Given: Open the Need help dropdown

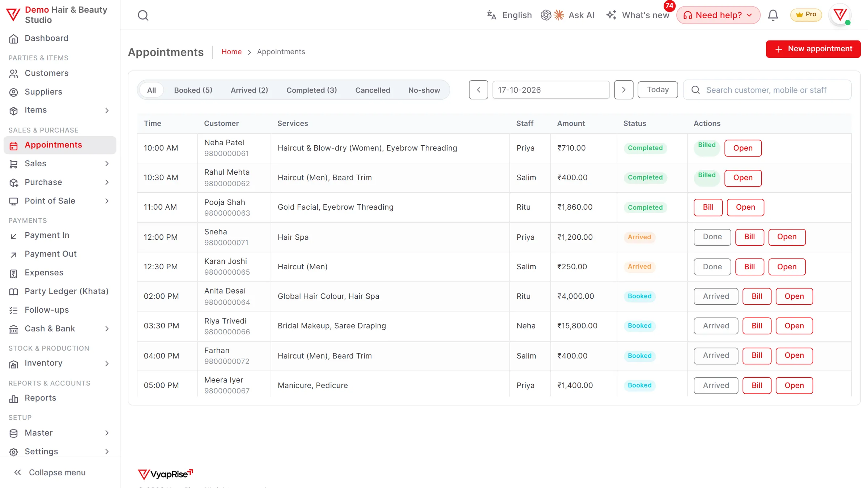Looking at the screenshot, I should click(x=718, y=15).
